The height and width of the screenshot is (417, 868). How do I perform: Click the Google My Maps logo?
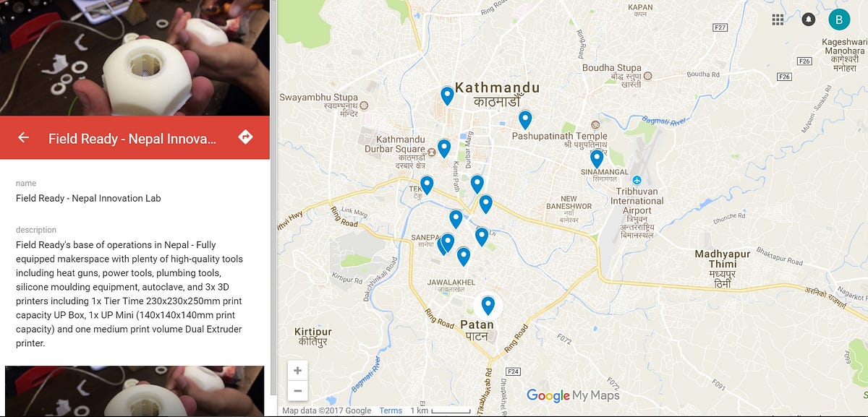click(573, 395)
